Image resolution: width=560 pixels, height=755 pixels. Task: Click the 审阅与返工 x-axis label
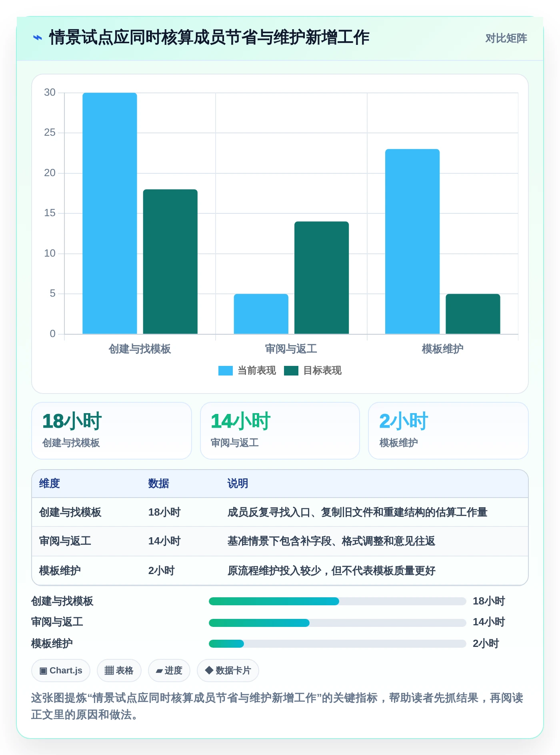point(291,349)
